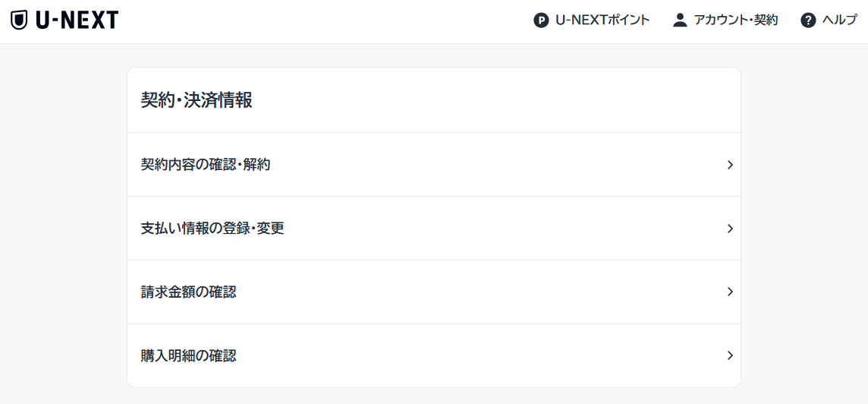Click the chevron on 請求金額の確認 row

pos(730,292)
